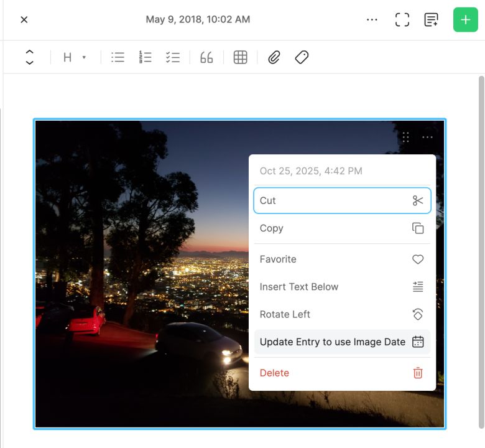The image size is (485, 448).
Task: Click the add note template icon
Action: coord(431,20)
